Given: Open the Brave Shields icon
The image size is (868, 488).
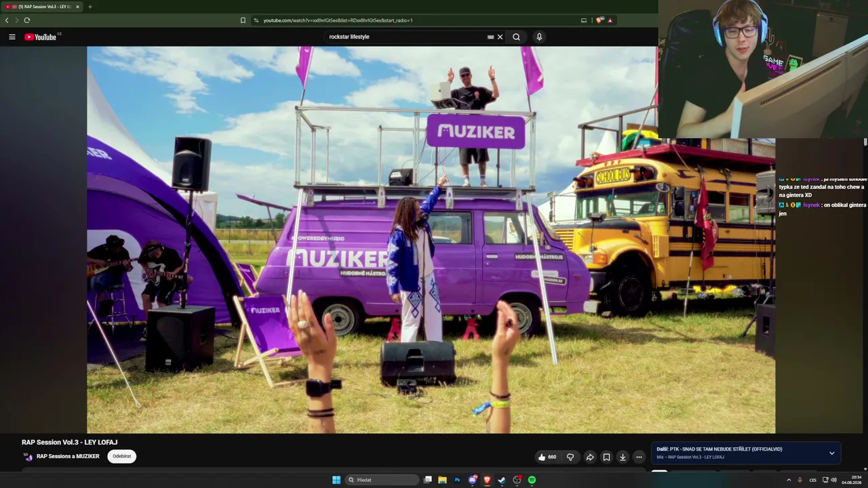Looking at the screenshot, I should (599, 20).
